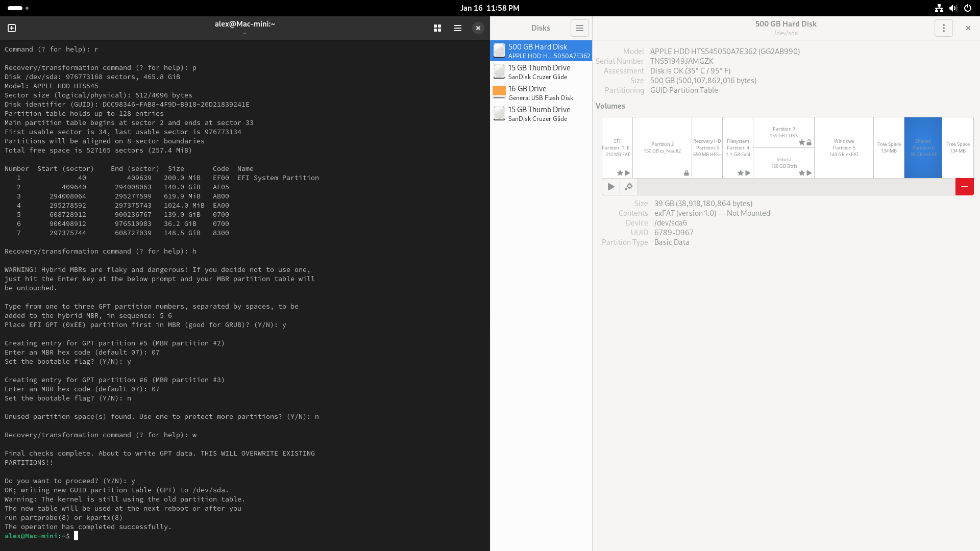
Task: Click the Disks app hamburger menu icon
Action: [x=579, y=28]
